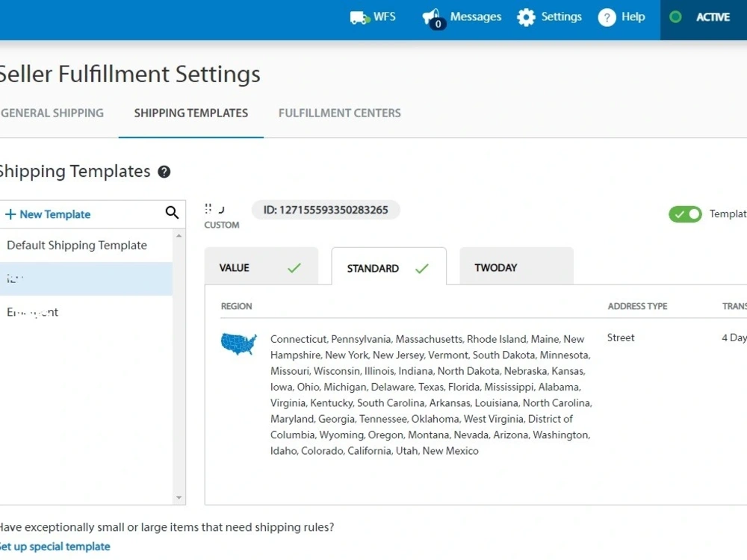The height and width of the screenshot is (560, 747).
Task: Click the CUSTOM label under template name
Action: click(222, 225)
